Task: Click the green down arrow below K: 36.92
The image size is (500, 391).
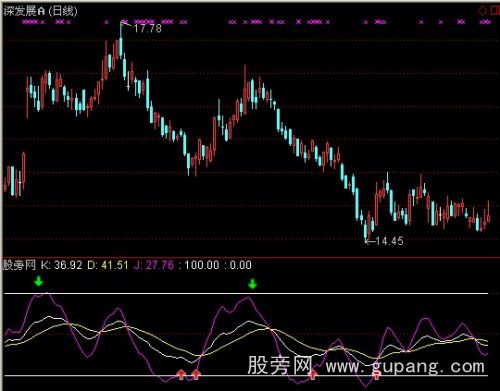Action: click(x=39, y=281)
